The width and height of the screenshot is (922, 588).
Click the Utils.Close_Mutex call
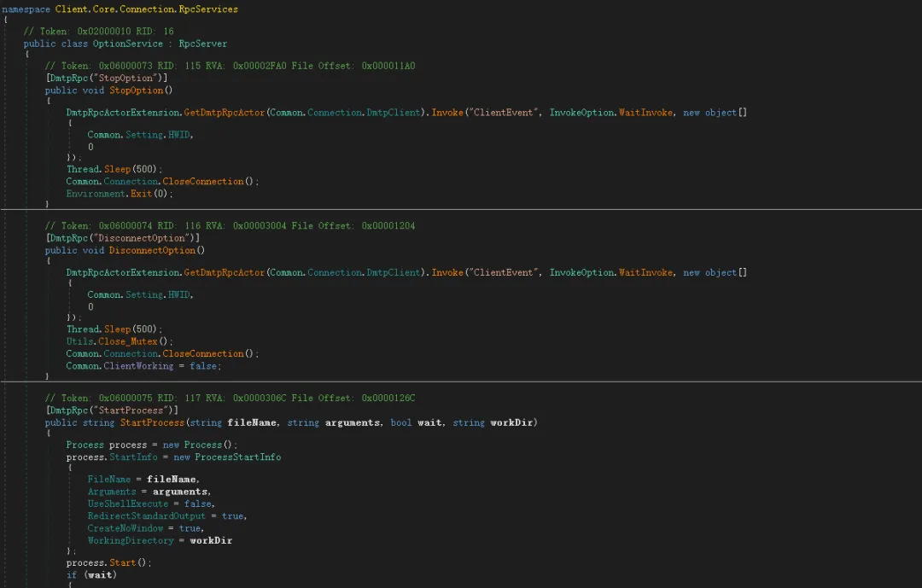point(120,341)
